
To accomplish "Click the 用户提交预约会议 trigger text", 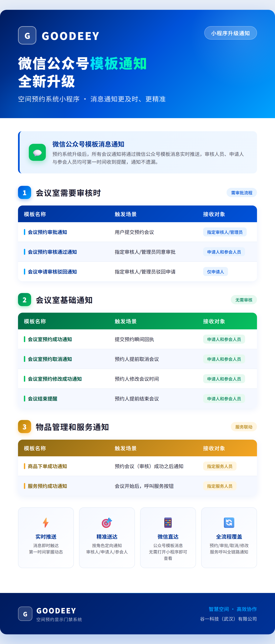I will pyautogui.click(x=134, y=232).
